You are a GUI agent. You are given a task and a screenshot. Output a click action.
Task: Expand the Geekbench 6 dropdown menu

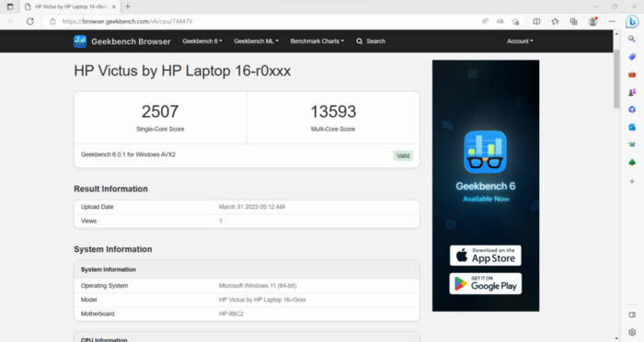pos(202,41)
